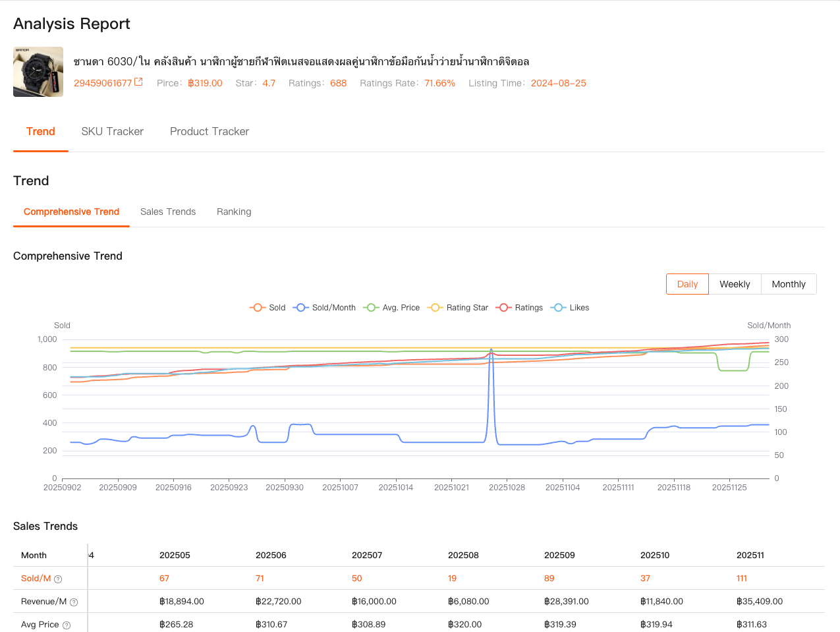This screenshot has width=840, height=632.
Task: Open the SKU Tracker tab
Action: pyautogui.click(x=113, y=132)
